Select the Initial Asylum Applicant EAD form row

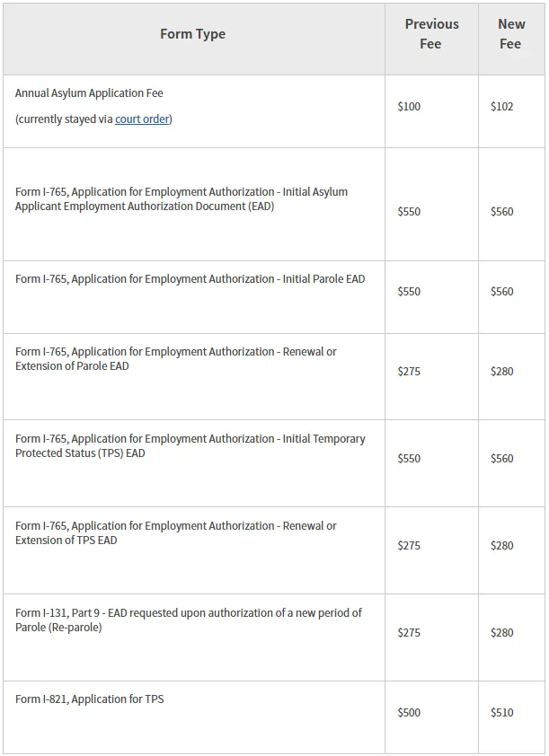[x=182, y=199]
